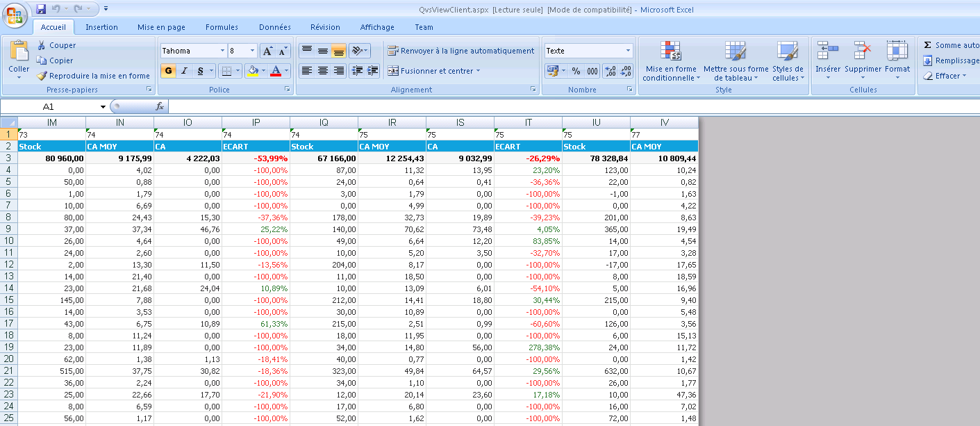Expand the Texte number format dropdown
This screenshot has width=980, height=426.
(x=628, y=51)
